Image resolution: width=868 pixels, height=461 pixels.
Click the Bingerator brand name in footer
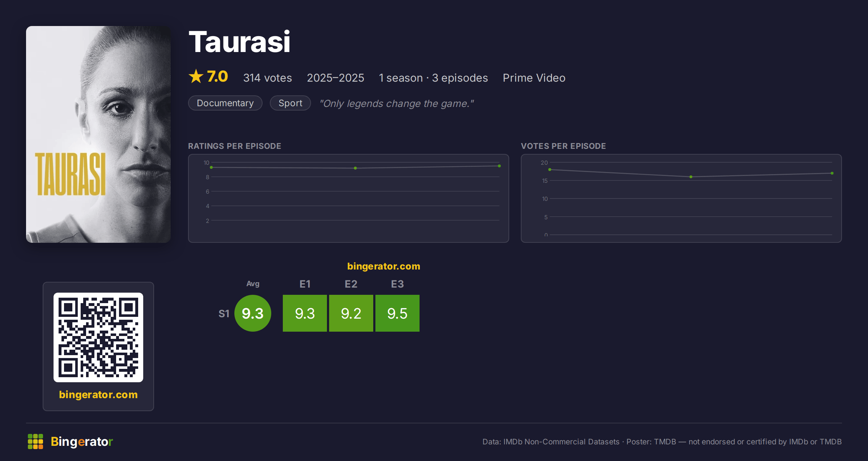pos(82,441)
